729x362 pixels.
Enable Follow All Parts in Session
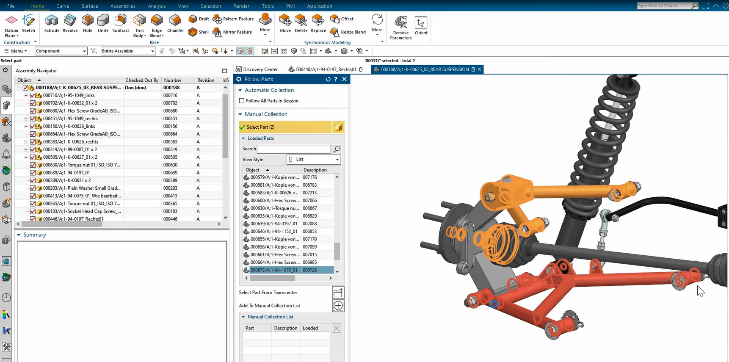coord(241,101)
